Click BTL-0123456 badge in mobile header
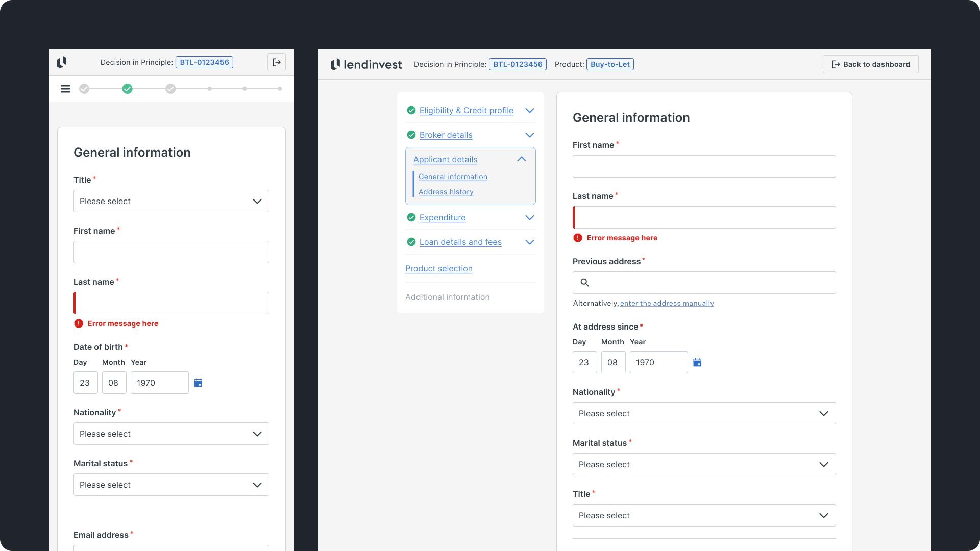 (205, 62)
